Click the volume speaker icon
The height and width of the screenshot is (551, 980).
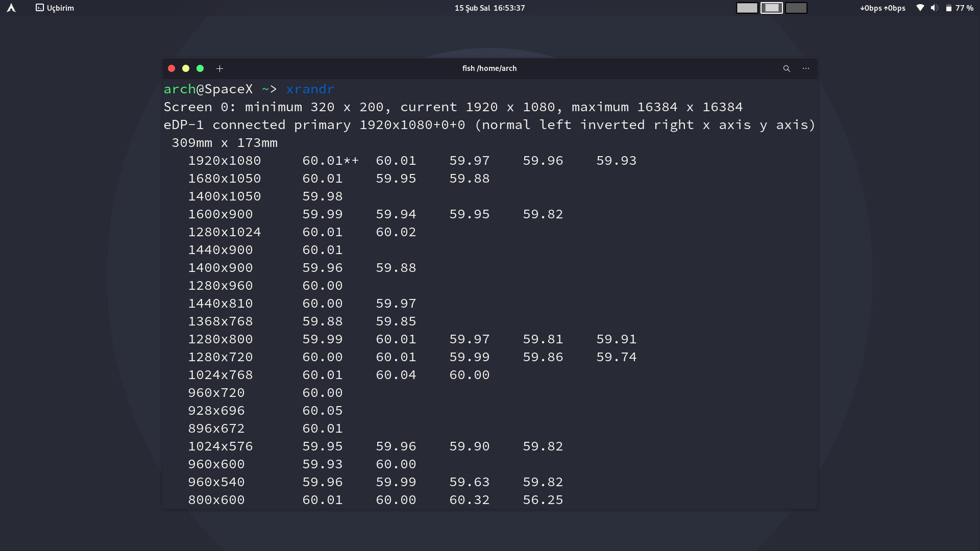coord(934,8)
